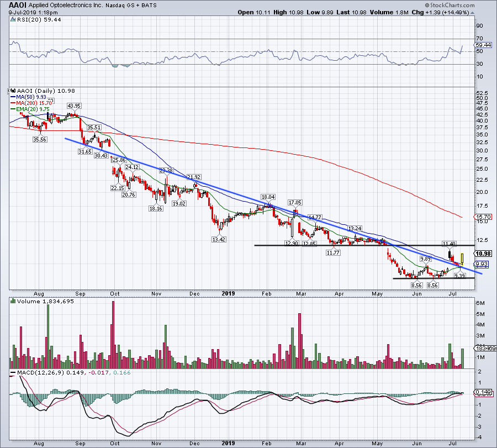Select the MA(50) legend entry
Viewport: 497px width, 448px height.
[24, 96]
